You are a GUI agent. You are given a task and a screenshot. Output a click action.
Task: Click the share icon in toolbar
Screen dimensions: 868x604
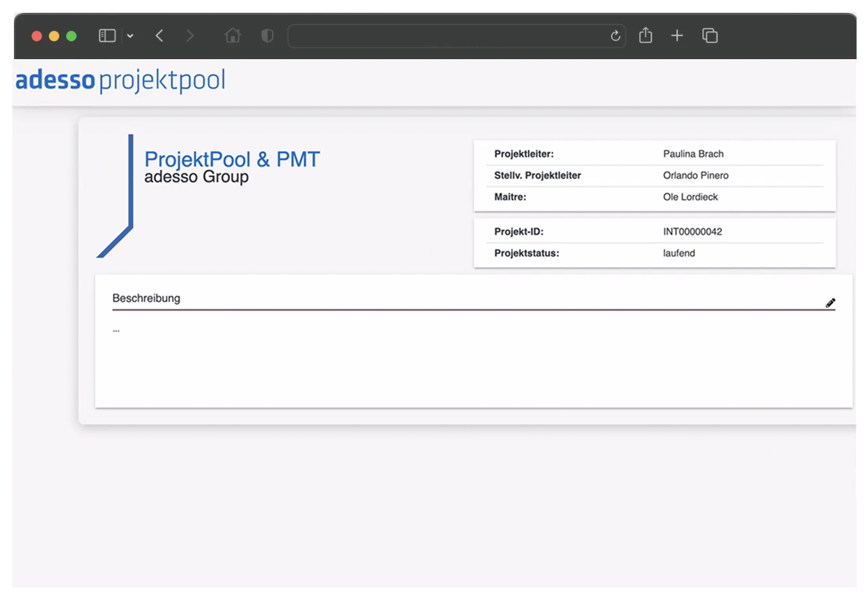click(645, 35)
